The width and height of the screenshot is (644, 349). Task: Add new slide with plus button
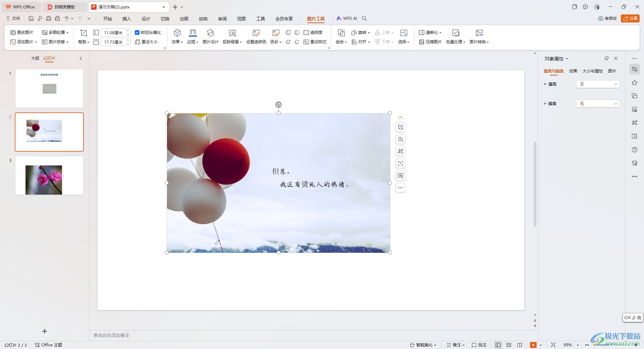click(x=45, y=331)
